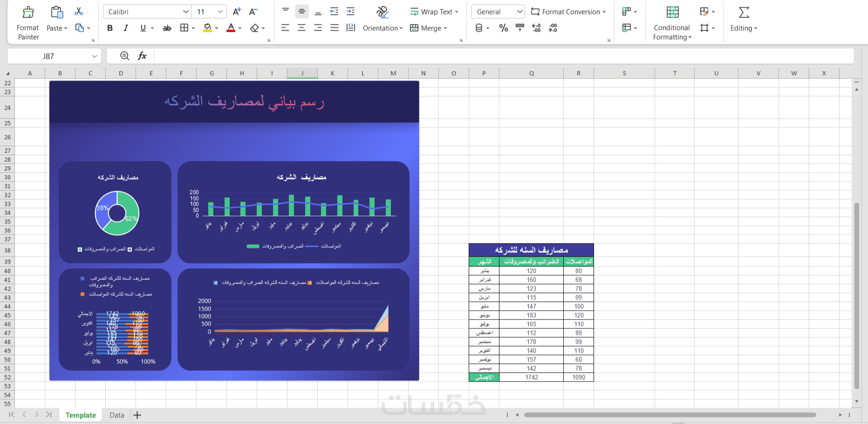The image size is (868, 424).
Task: Click the Increase Decimal icon
Action: (536, 28)
